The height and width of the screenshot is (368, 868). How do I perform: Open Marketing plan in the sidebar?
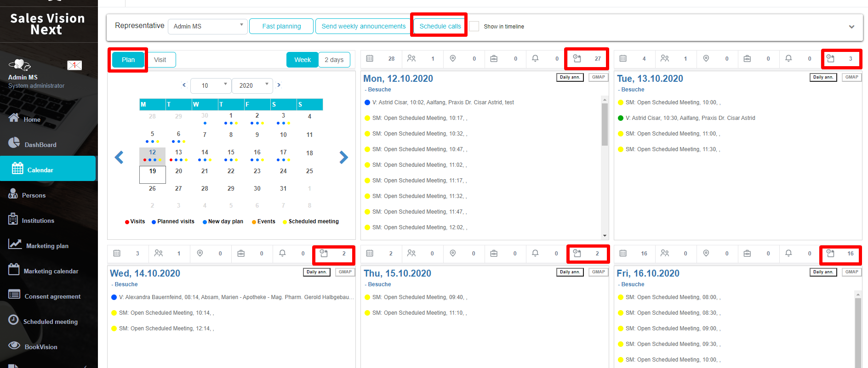47,246
